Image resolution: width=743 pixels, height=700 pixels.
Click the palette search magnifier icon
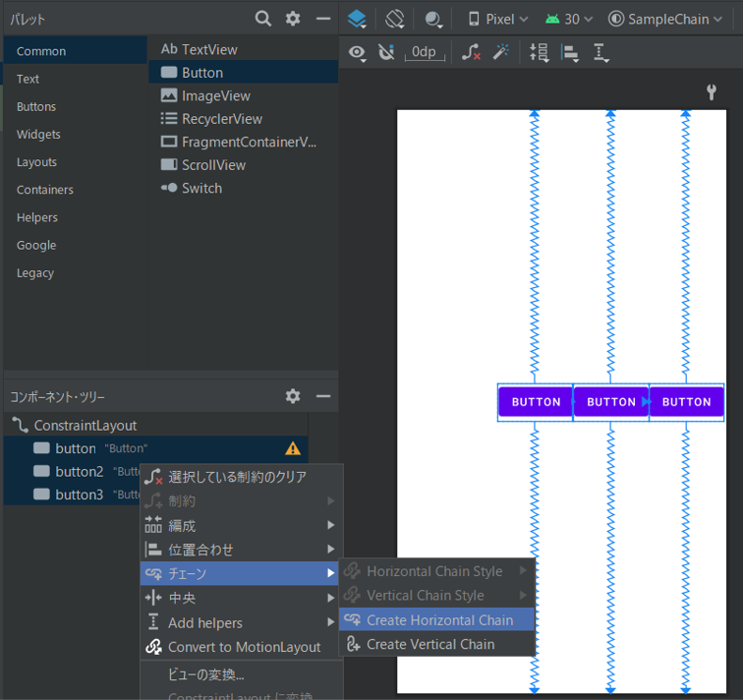pos(263,19)
